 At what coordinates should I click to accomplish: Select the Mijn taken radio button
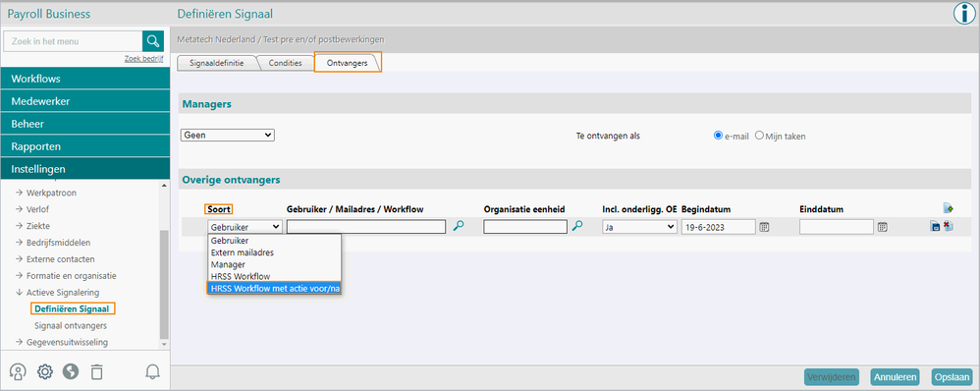click(759, 136)
